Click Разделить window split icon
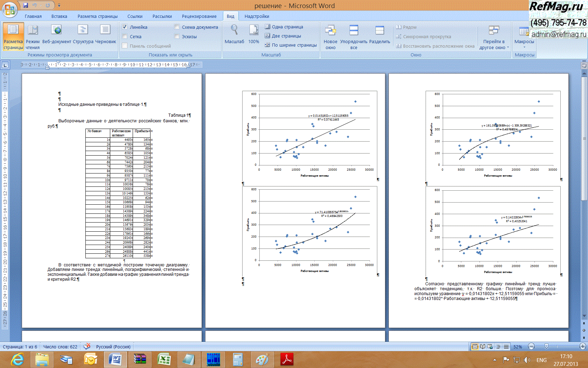This screenshot has height=368, width=588. 380,31
